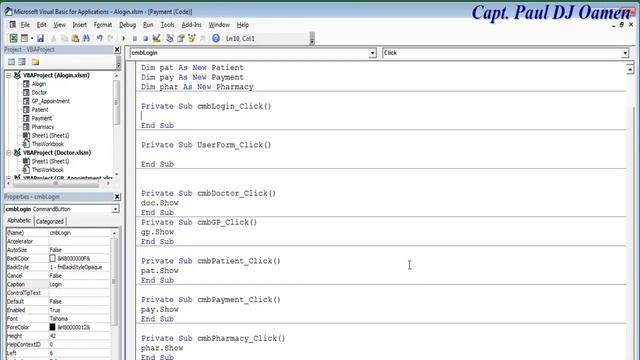
Task: Select Sheet1 under VBAProject (Alogin.xlsm)
Action: (x=50, y=136)
